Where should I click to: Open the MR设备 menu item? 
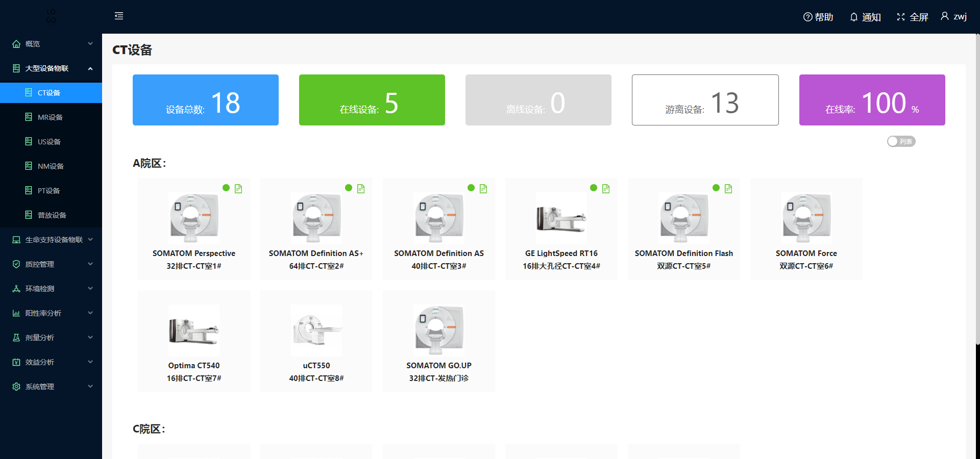pos(51,117)
